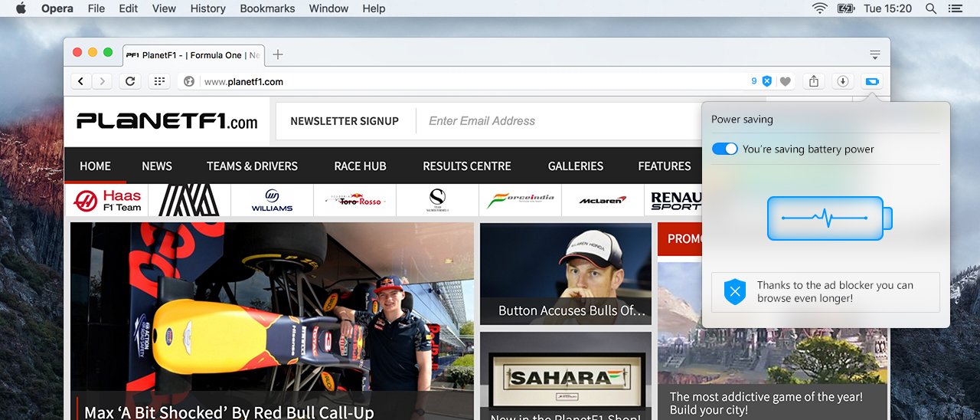Select the PlanetF1 browser tab
The height and width of the screenshot is (420, 980).
tap(194, 55)
